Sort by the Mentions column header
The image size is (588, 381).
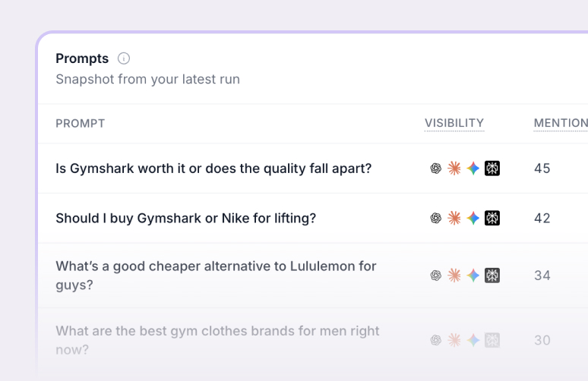click(561, 123)
